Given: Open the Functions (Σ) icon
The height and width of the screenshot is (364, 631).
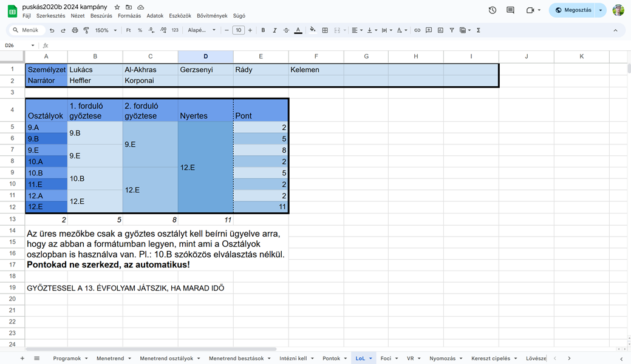Looking at the screenshot, I should [478, 29].
